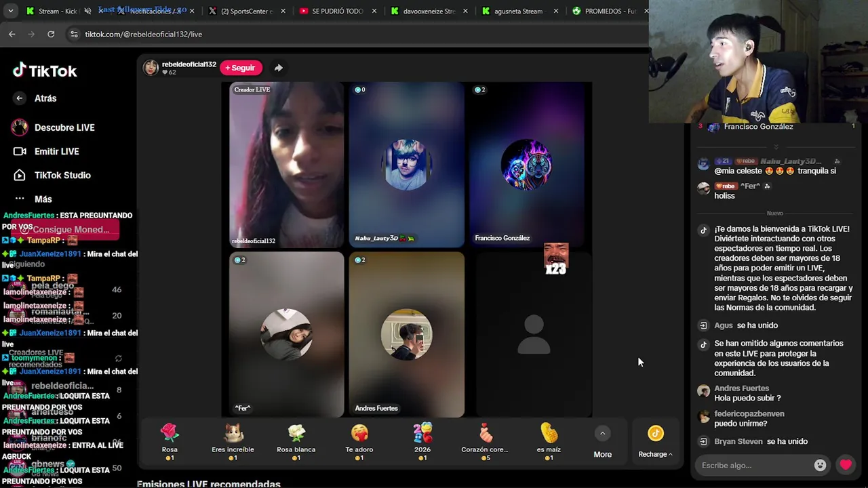Switch to the PROMIEDOS tab
Image resolution: width=868 pixels, height=488 pixels.
coord(609,11)
